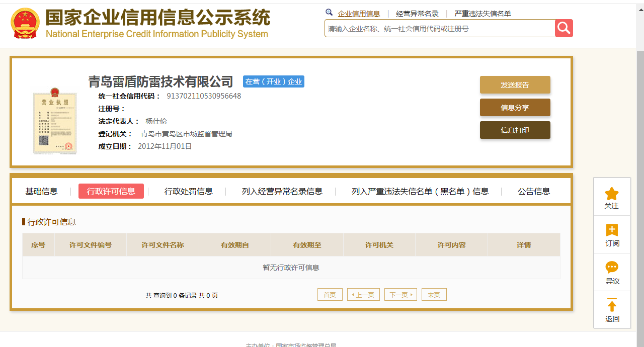Click the 信息打印 button

coord(515,130)
